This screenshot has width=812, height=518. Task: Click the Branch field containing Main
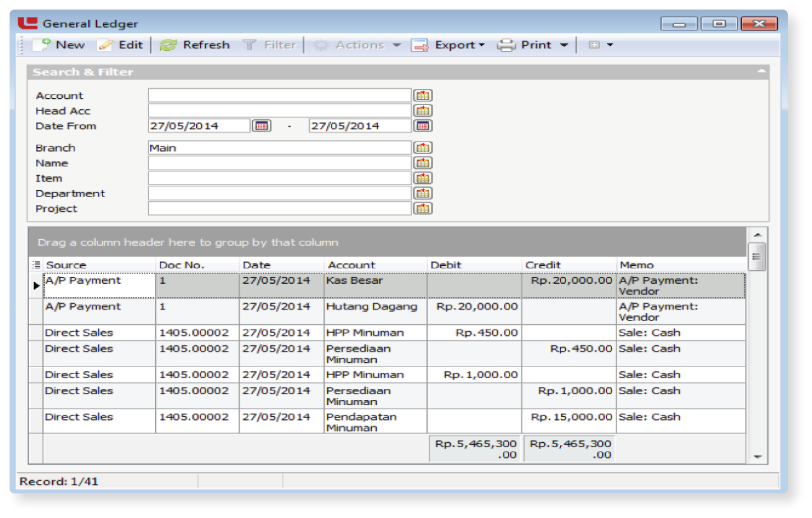tap(280, 148)
